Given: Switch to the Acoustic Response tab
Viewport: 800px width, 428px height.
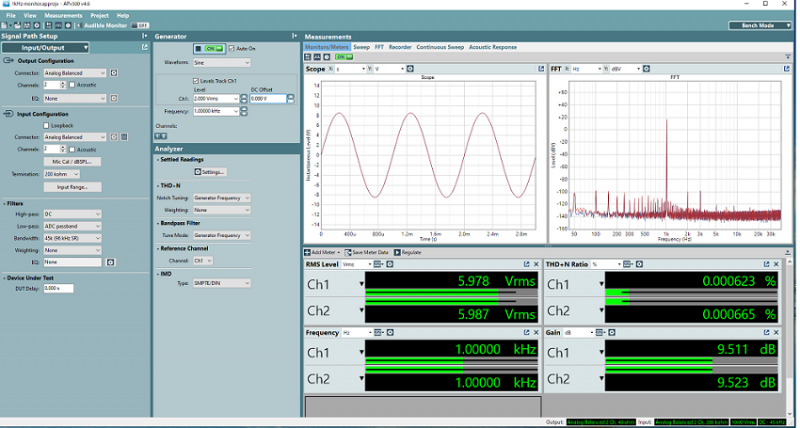Looking at the screenshot, I should (493, 47).
